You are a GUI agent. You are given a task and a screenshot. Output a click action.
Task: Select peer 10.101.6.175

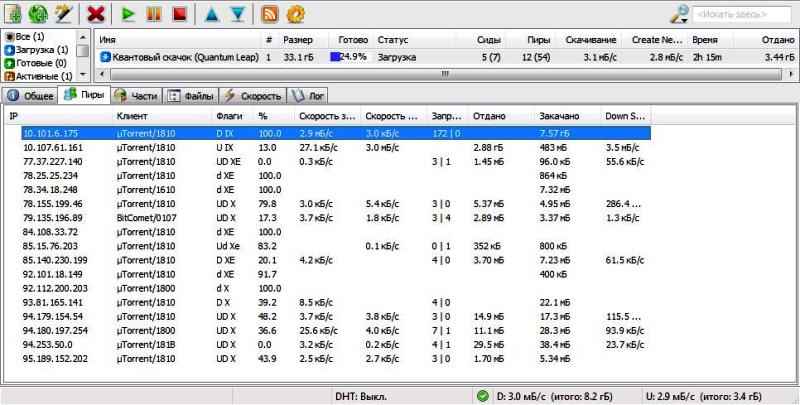[x=336, y=134]
